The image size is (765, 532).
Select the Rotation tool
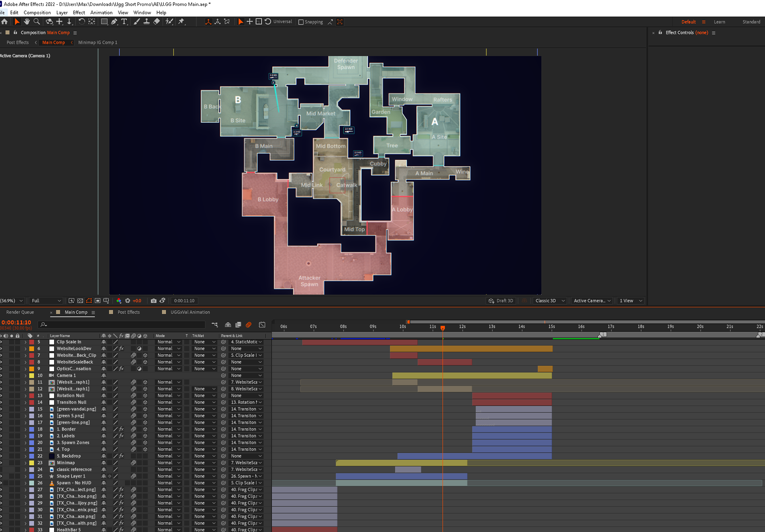click(82, 22)
